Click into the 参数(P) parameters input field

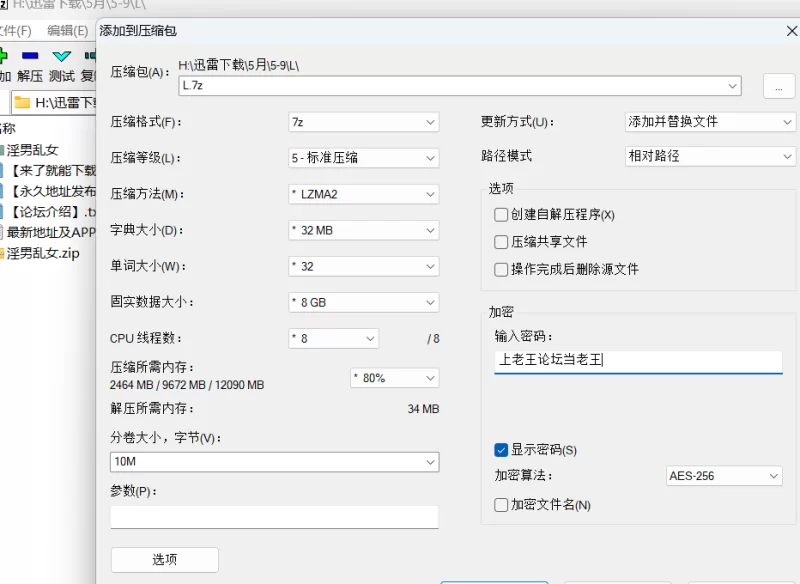274,516
